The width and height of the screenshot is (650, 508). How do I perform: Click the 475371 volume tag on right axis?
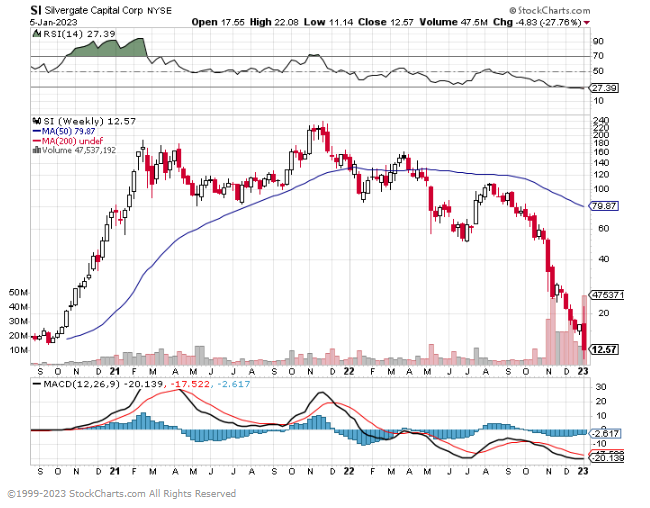608,295
